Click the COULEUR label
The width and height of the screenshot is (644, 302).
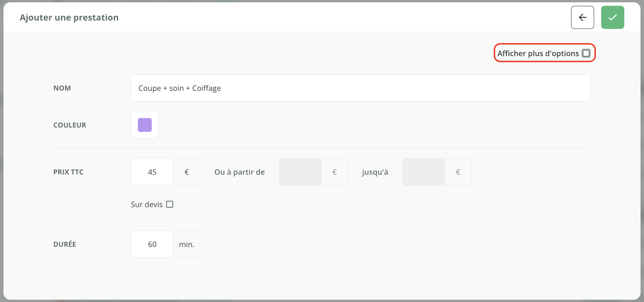pos(70,125)
